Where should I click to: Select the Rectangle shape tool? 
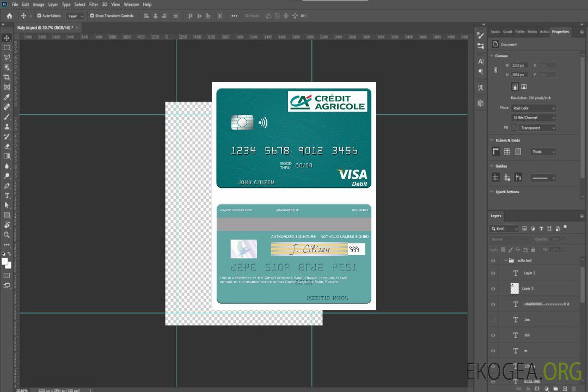pyautogui.click(x=7, y=215)
